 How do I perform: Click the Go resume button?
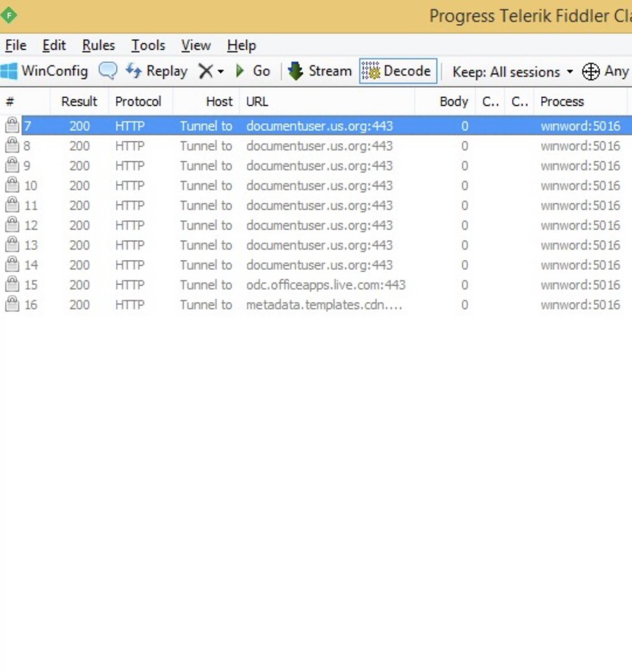pyautogui.click(x=253, y=71)
